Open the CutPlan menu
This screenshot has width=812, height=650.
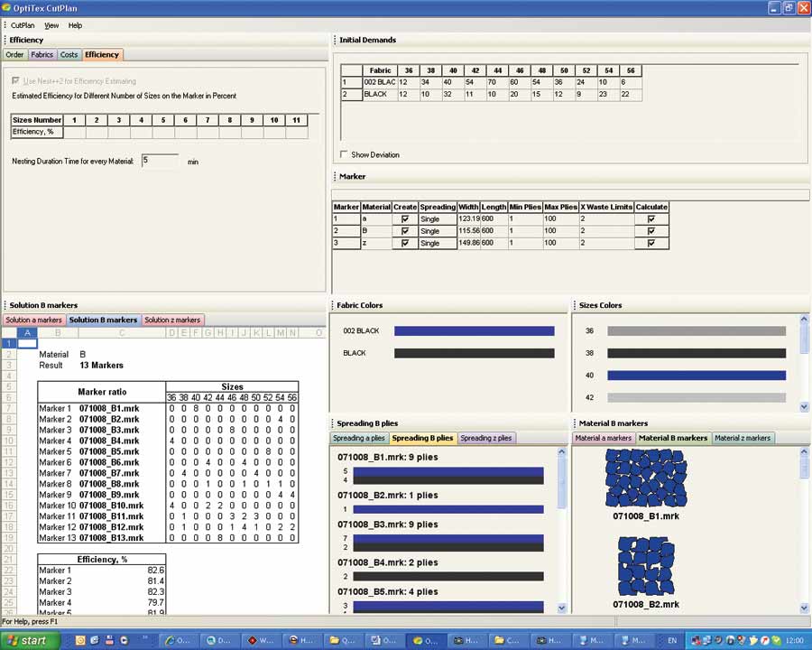[23, 25]
